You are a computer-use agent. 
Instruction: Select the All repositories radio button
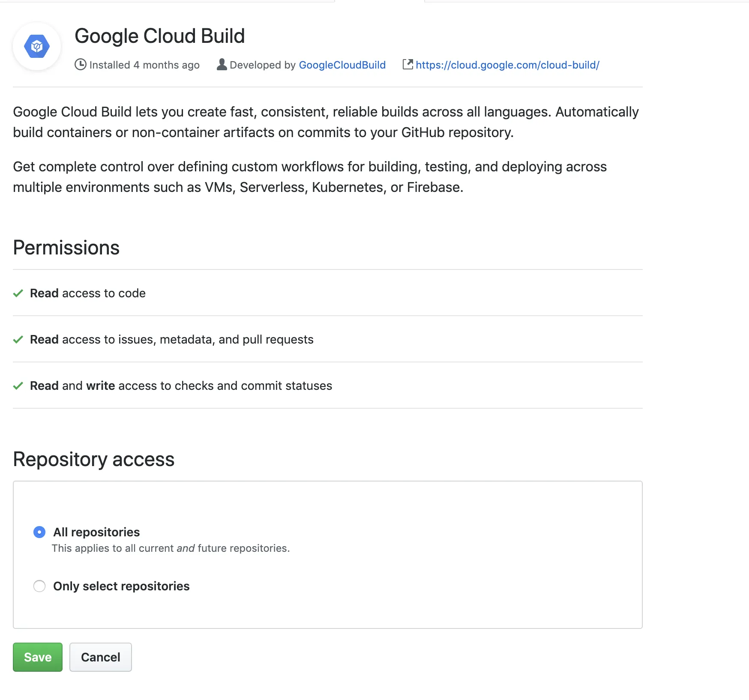coord(39,532)
